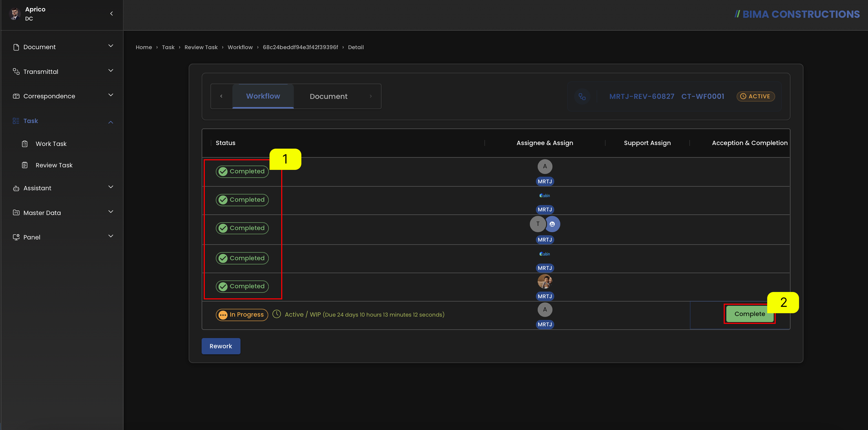This screenshot has width=868, height=430.
Task: Expand the Master Data menu chevron
Action: 111,212
